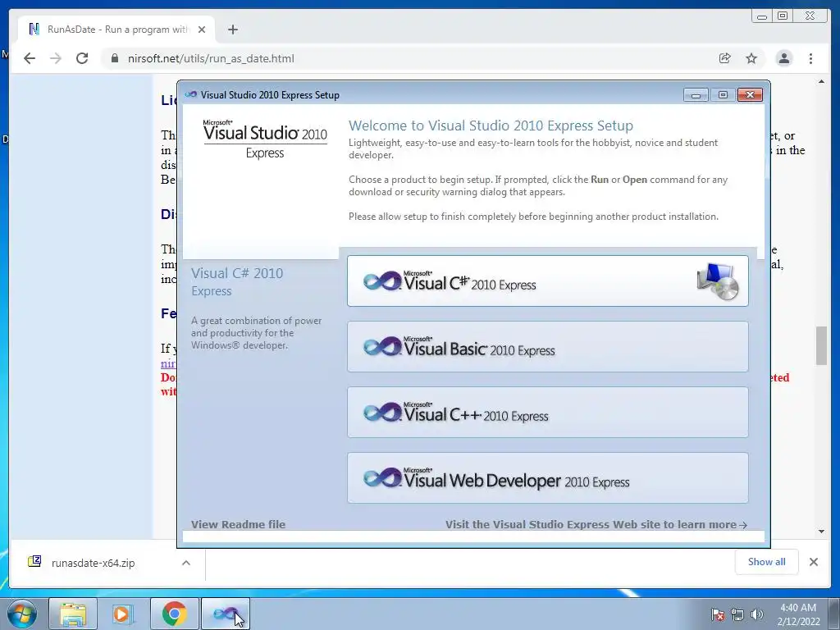The width and height of the screenshot is (840, 630).
Task: Click the installer disc icon on Visual C# row
Action: coord(718,281)
